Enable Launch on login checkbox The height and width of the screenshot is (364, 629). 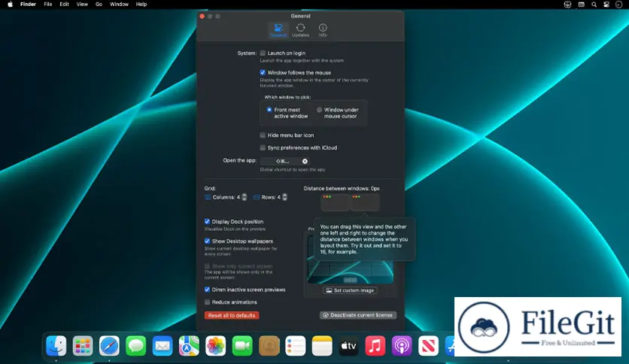click(263, 53)
